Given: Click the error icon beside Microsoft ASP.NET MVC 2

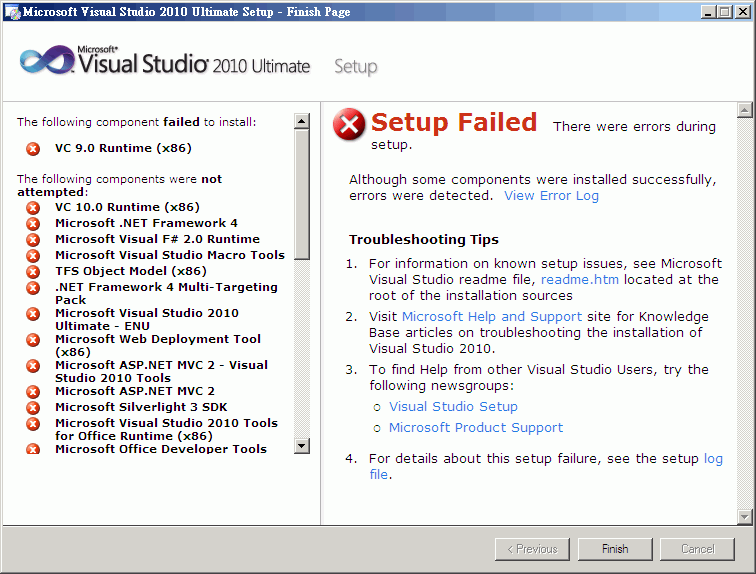Looking at the screenshot, I should pos(33,392).
